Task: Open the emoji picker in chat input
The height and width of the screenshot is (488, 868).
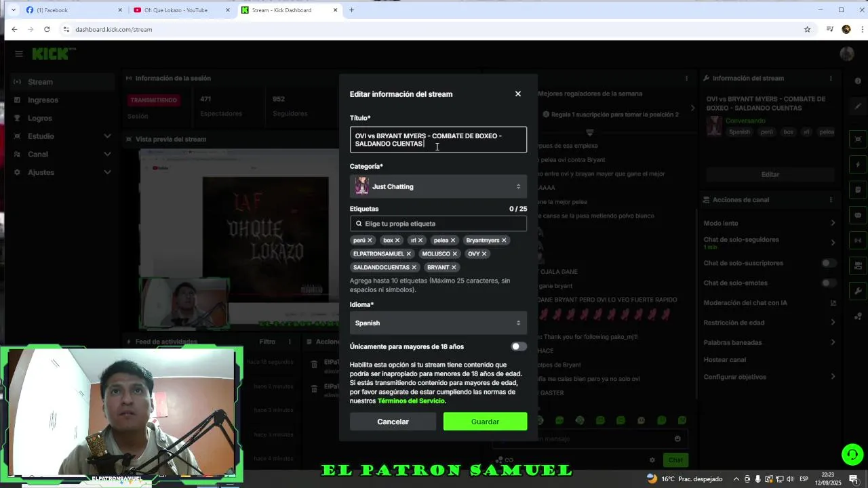Action: pos(677,439)
